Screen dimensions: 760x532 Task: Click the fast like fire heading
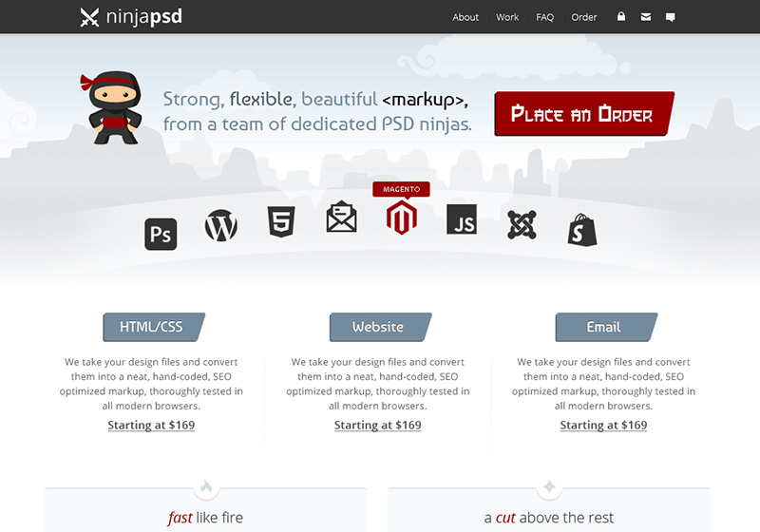coord(205,518)
